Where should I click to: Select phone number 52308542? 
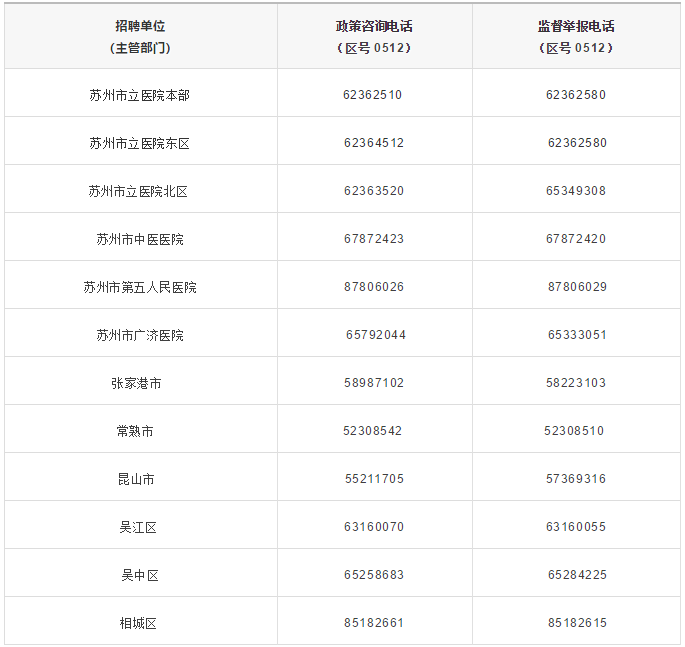(372, 431)
